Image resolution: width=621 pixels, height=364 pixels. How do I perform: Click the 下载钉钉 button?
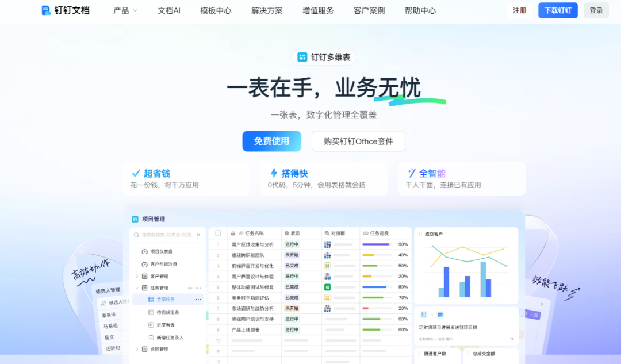(x=558, y=11)
